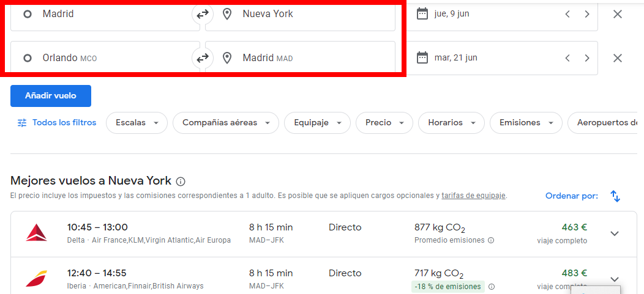Edit the Orlando MCO origin field
Viewport: 644px width, 294px height.
(x=105, y=58)
